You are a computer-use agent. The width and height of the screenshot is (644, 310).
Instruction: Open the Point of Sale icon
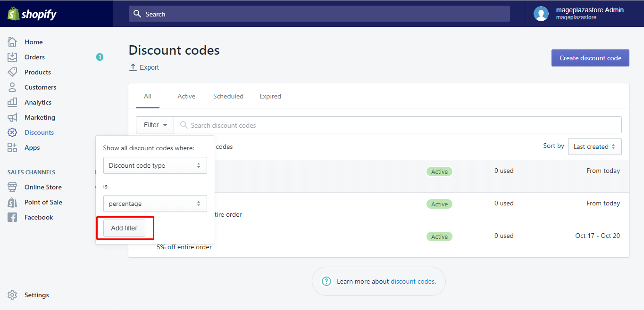coord(13,202)
